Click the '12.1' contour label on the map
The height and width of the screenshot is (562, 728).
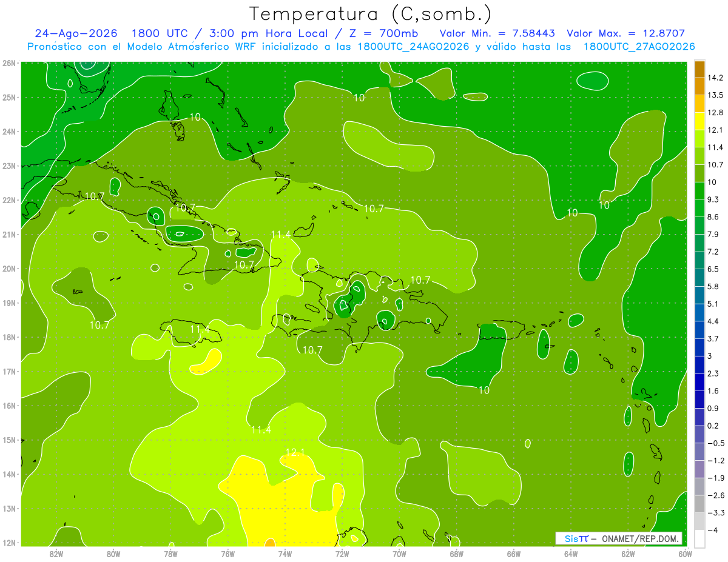(295, 452)
